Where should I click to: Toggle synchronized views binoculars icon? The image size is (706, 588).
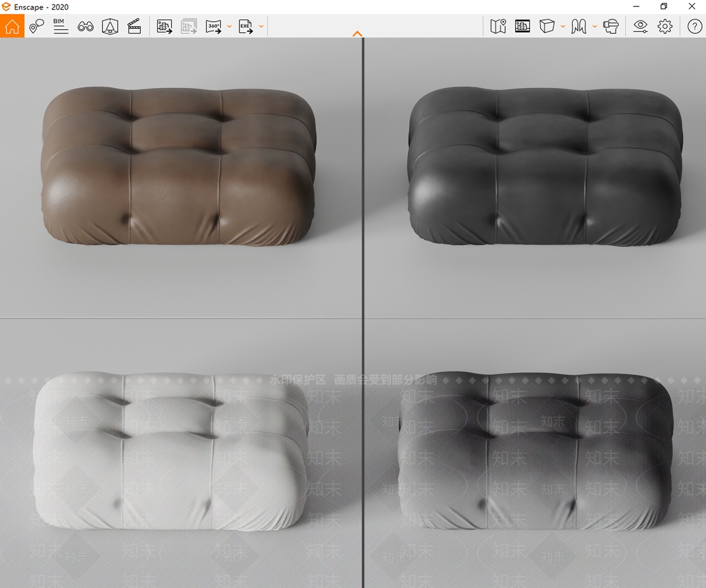[x=85, y=27]
